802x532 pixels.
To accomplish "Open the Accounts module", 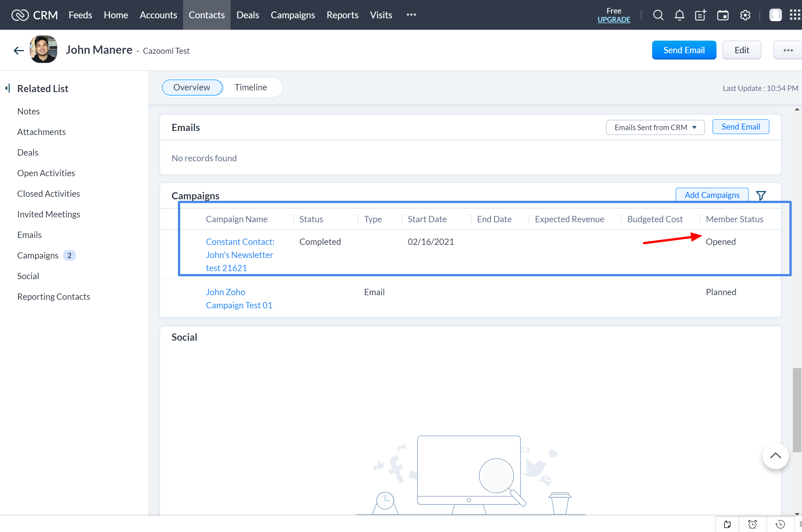I will pos(158,15).
